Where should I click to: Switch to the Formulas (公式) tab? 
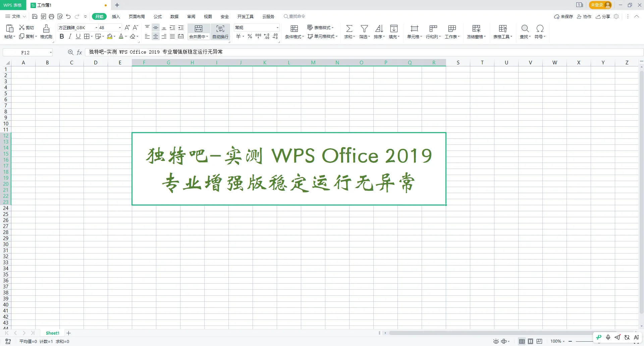point(157,16)
